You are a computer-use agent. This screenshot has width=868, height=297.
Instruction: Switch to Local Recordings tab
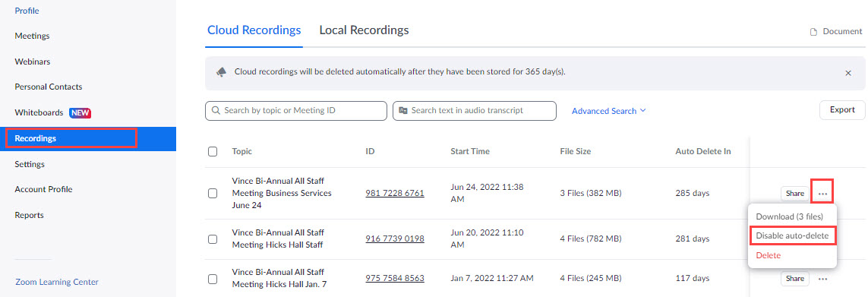click(x=364, y=30)
